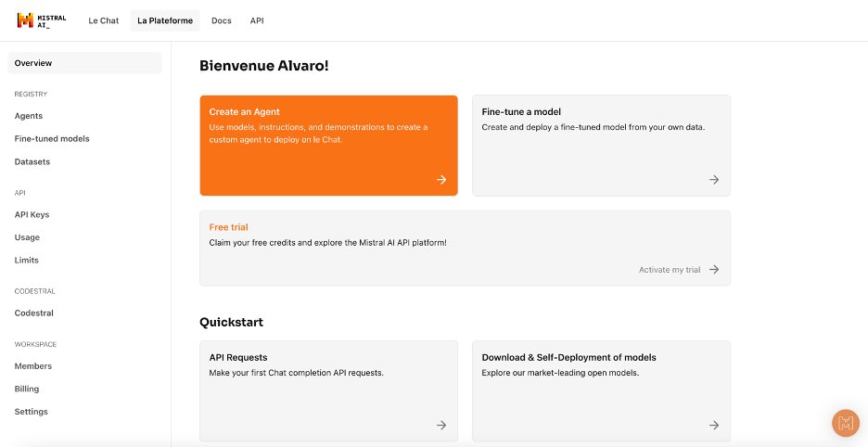868x447 pixels.
Task: Click the Quickstart heading
Action: [x=232, y=322]
